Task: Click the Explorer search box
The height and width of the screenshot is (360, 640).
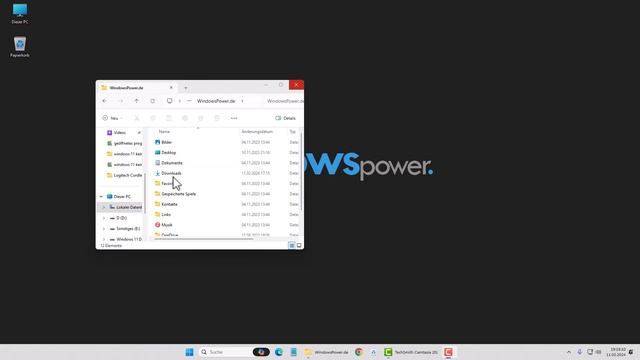Action: (x=282, y=101)
